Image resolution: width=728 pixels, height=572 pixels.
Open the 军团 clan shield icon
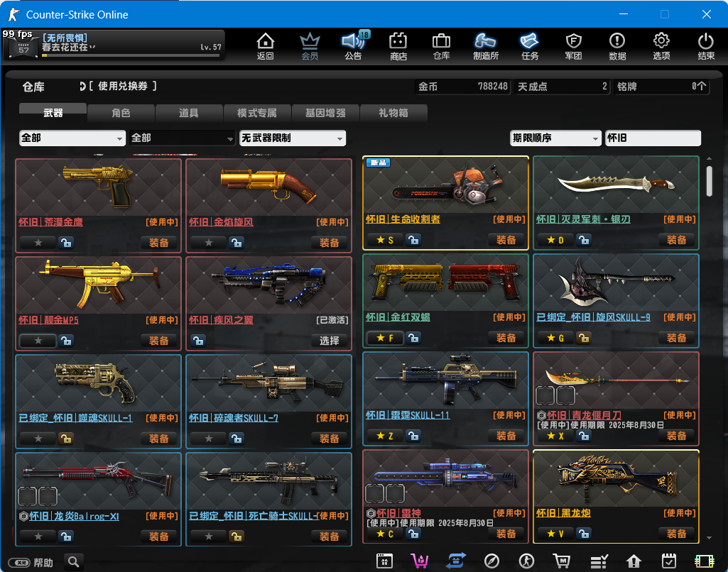click(x=573, y=46)
